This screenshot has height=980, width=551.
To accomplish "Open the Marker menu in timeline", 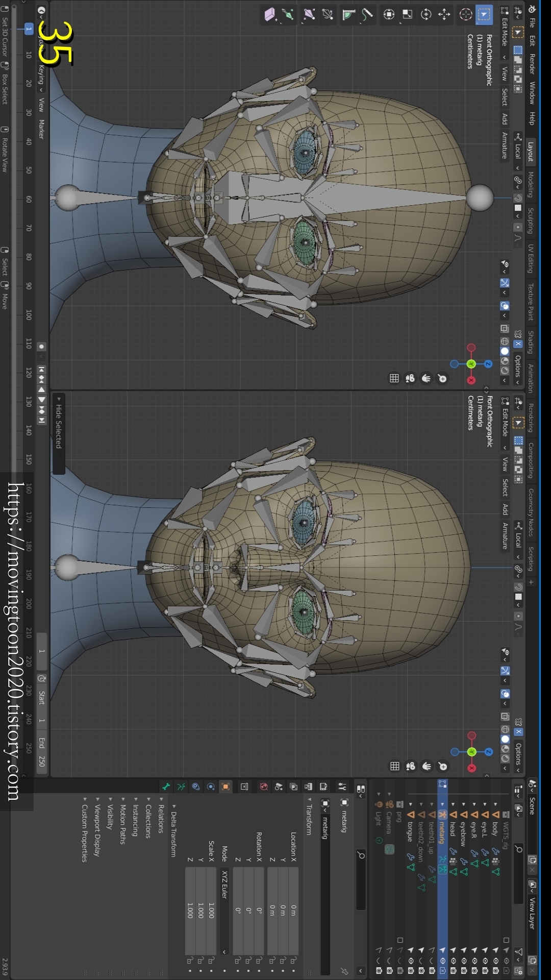I will pyautogui.click(x=41, y=129).
